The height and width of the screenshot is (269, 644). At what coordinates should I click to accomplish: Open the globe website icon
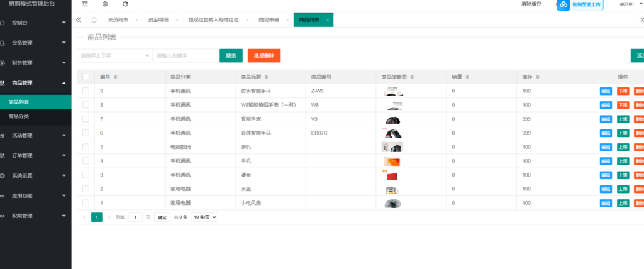105,4
